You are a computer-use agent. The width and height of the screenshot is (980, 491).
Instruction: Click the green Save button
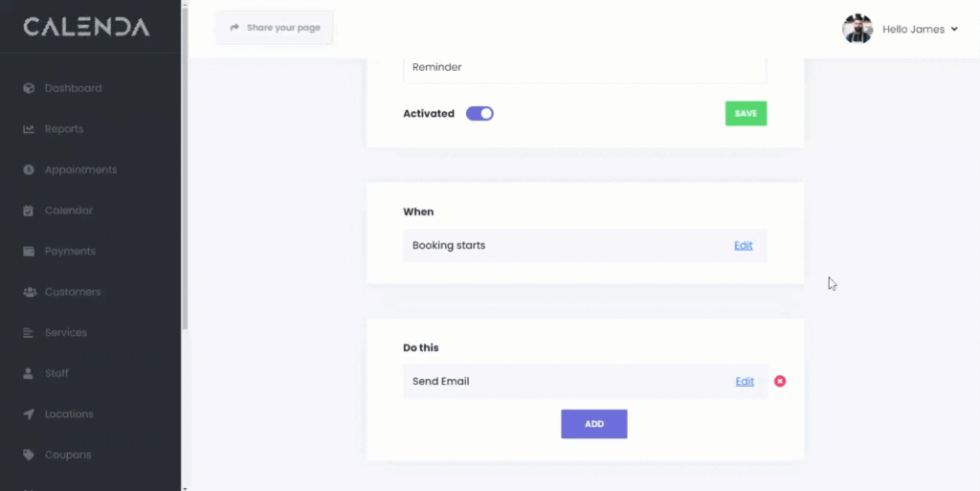click(746, 114)
